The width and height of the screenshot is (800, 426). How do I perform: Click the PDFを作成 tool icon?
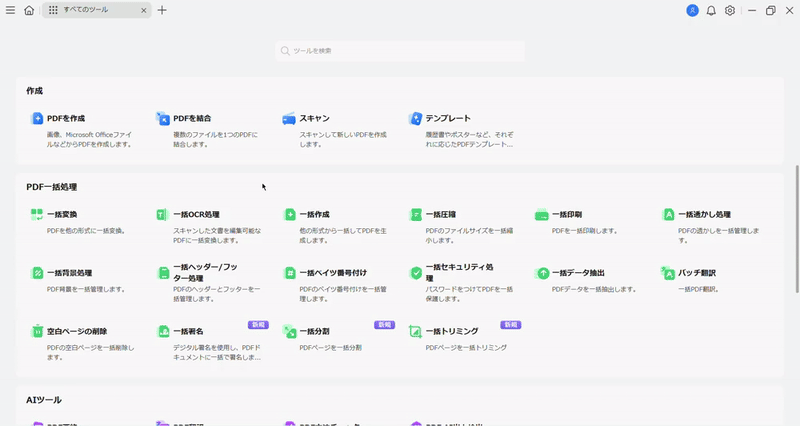37,118
